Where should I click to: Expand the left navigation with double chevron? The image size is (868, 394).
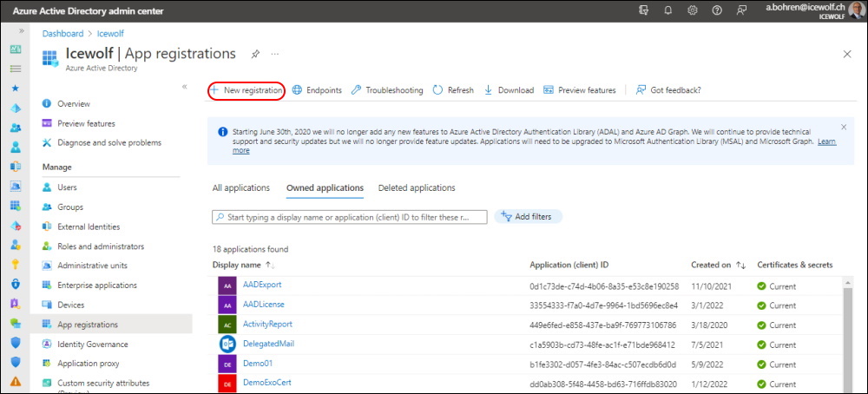(21, 31)
